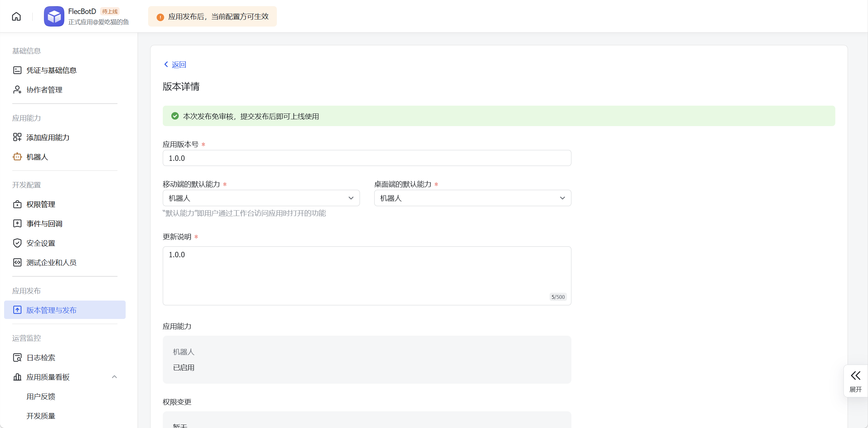
Task: Open 事件与回调 page
Action: click(65, 224)
